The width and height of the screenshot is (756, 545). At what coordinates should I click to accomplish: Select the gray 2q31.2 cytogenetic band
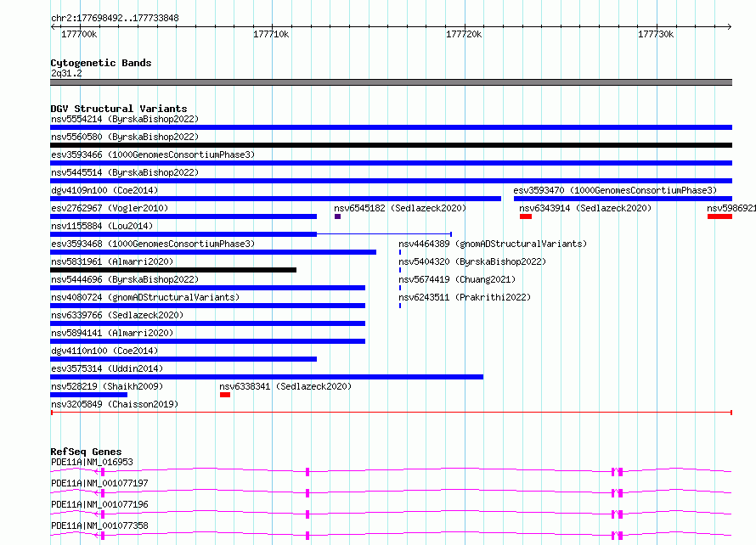click(391, 82)
